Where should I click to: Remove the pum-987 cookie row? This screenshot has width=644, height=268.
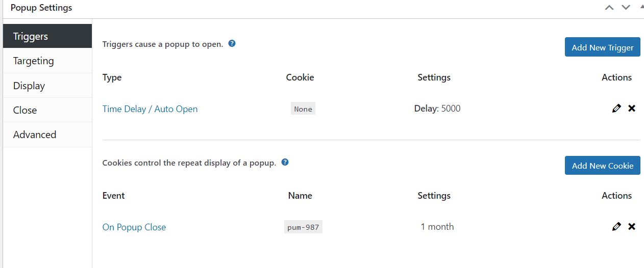tap(632, 227)
